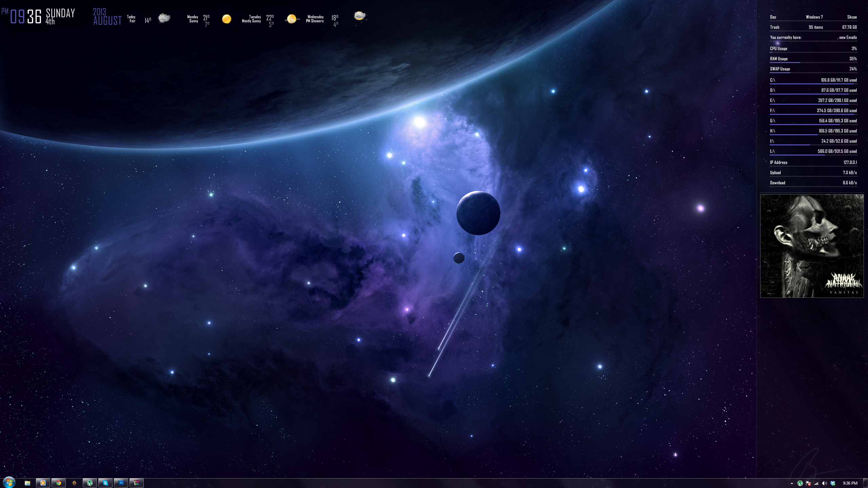Show hidden tray icons arrow
Viewport: 868px width, 488px height.
coord(792,483)
